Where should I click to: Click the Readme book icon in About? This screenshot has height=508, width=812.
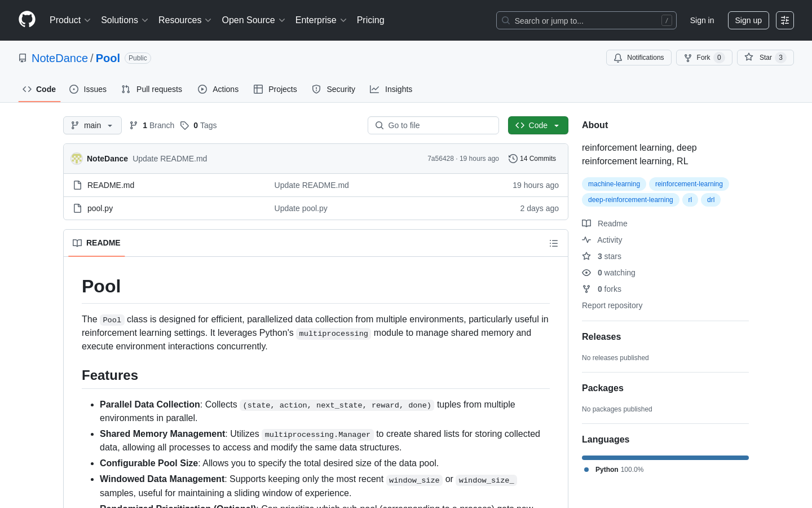586,224
